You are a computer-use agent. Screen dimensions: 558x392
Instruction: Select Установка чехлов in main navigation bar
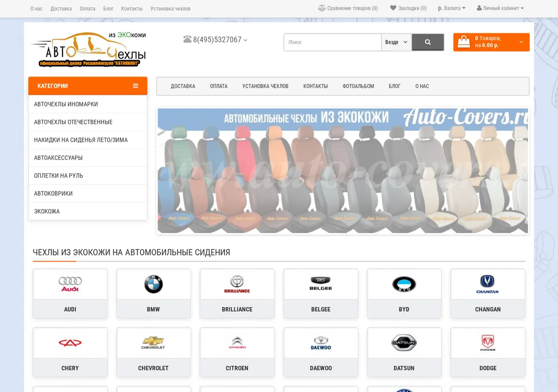[x=265, y=86]
